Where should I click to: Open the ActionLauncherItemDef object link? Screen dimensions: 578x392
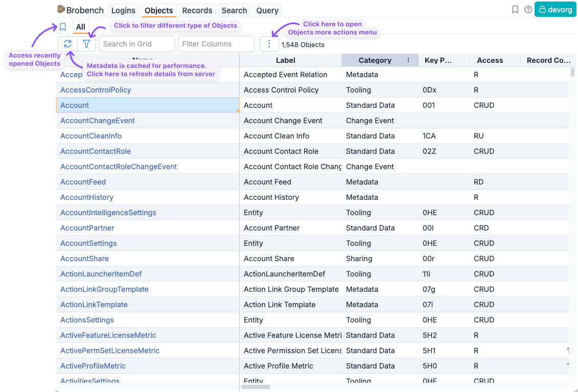pyautogui.click(x=101, y=274)
